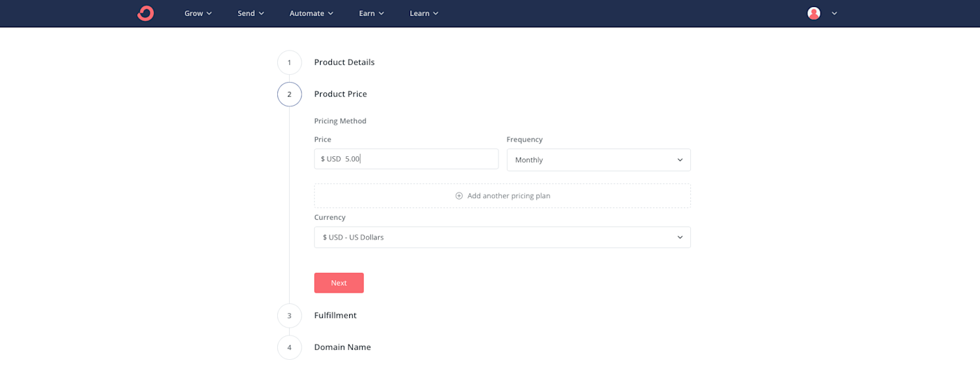This screenshot has width=980, height=369.
Task: Expand the Fulfillment section
Action: (335, 316)
